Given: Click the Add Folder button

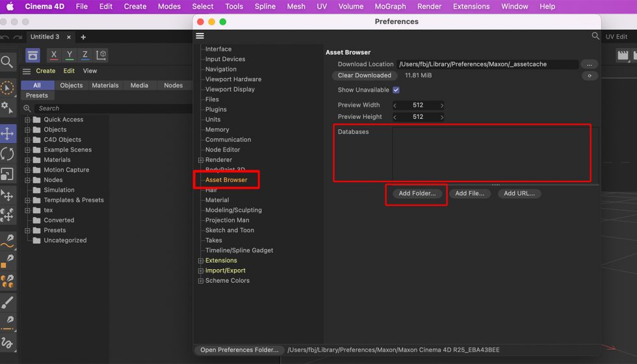Looking at the screenshot, I should click(x=417, y=194).
